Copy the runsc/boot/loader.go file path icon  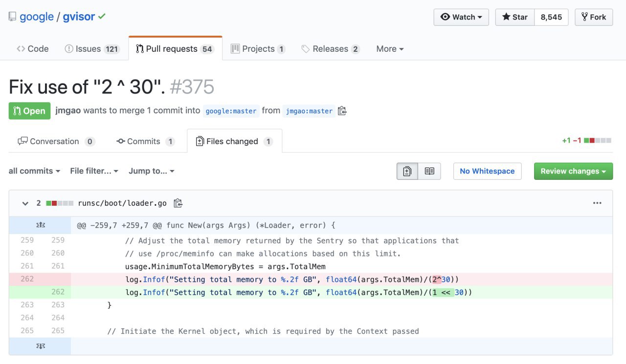pos(178,203)
